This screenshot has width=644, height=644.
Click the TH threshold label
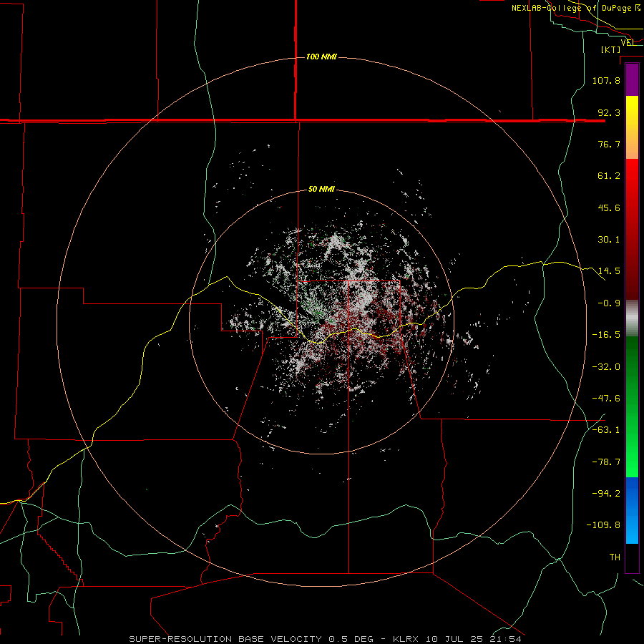coord(615,557)
